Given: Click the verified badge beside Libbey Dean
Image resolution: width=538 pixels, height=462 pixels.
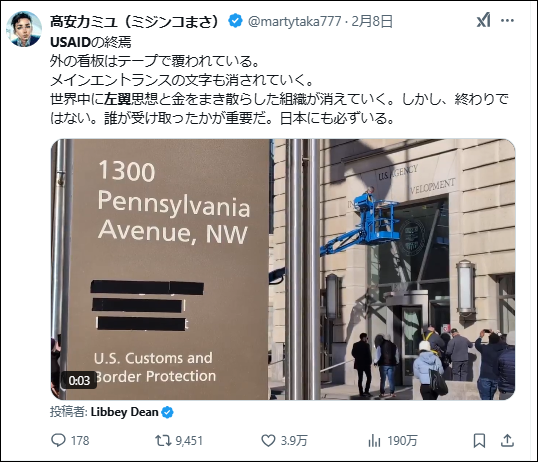Looking at the screenshot, I should pyautogui.click(x=167, y=412).
